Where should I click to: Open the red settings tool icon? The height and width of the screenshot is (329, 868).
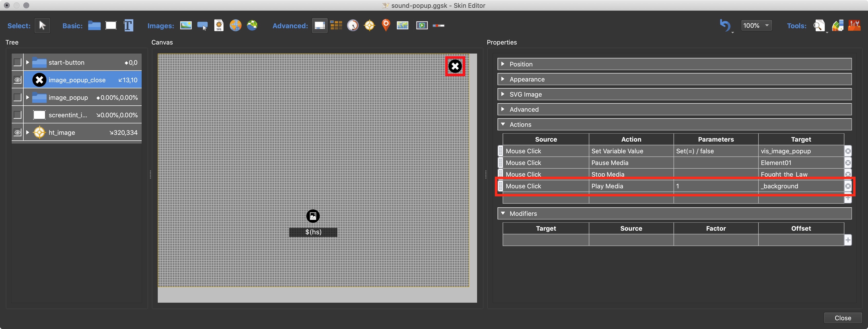coord(854,26)
